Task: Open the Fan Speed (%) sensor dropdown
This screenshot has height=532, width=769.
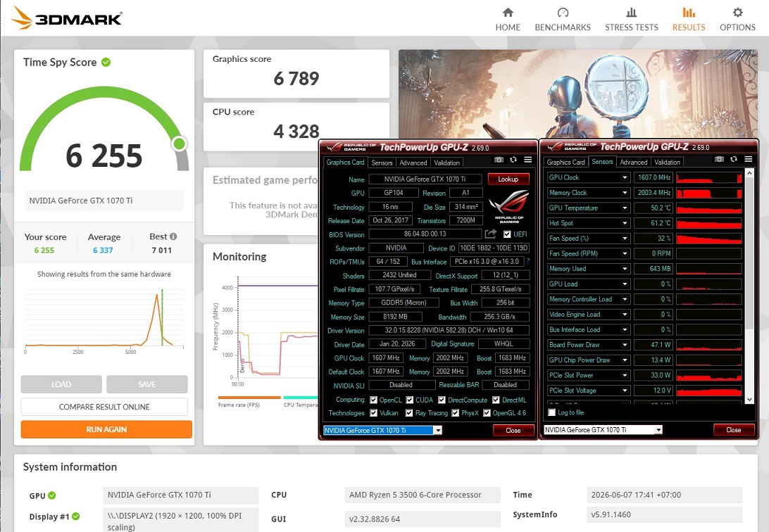Action: point(625,238)
